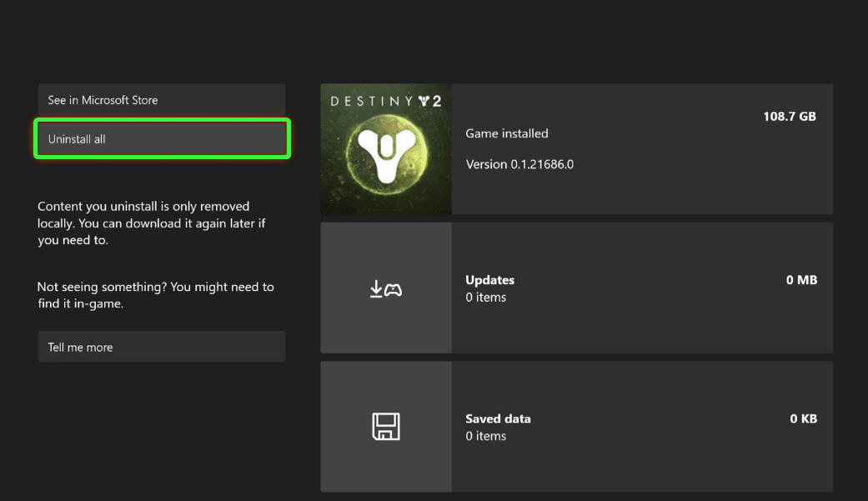Click the 0 KB saved data size label
The height and width of the screenshot is (501, 868).
[802, 418]
